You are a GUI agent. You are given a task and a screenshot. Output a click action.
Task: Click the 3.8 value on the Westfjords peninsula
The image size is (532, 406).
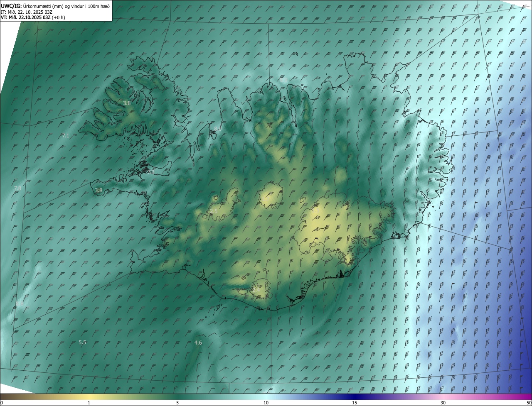click(x=127, y=103)
